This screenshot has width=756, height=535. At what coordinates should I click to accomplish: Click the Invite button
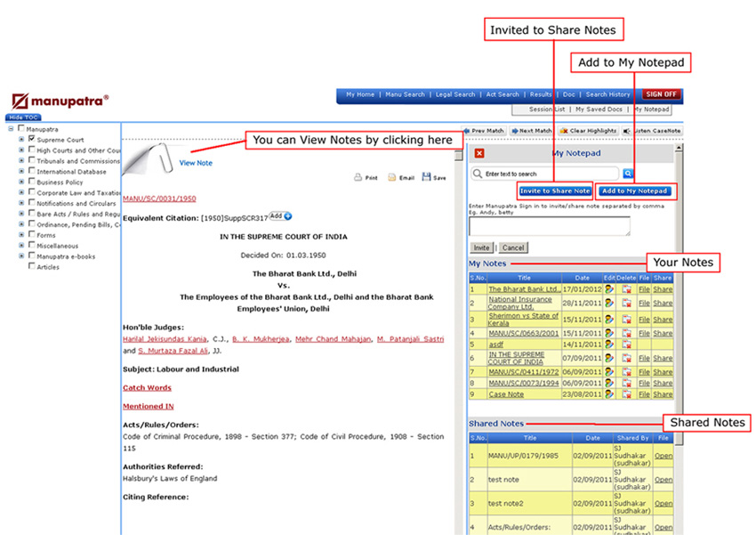pyautogui.click(x=481, y=247)
